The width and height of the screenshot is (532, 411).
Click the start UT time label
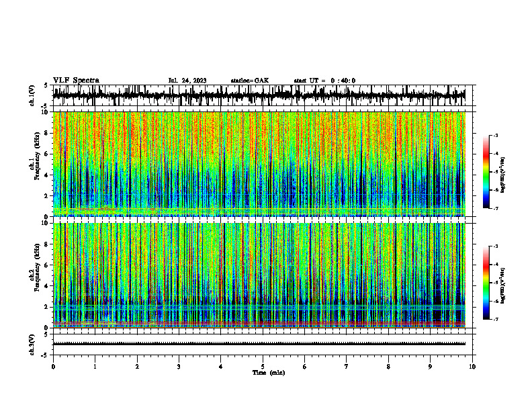(324, 81)
